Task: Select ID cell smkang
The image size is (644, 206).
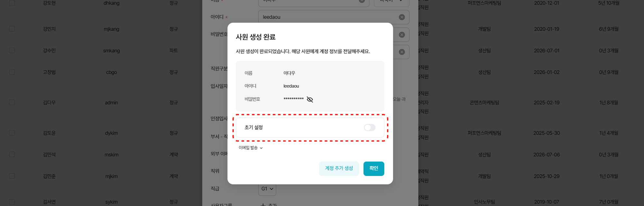Action: click(111, 51)
